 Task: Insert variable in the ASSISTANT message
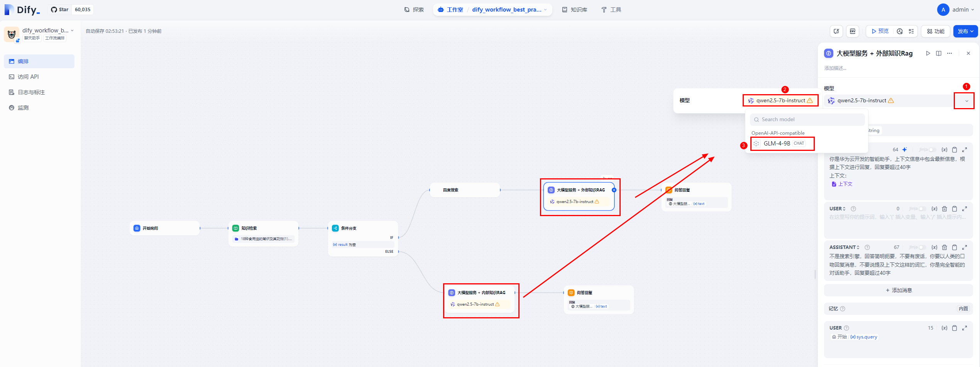pos(934,247)
